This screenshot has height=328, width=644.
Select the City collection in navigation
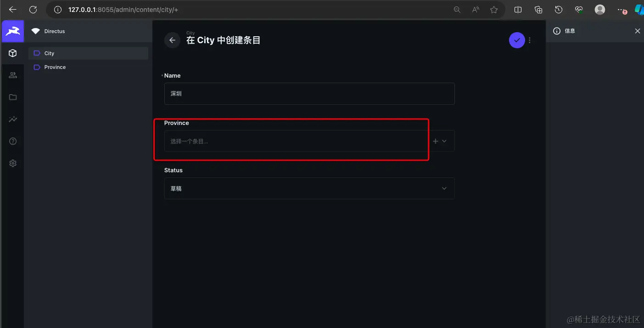pos(88,53)
